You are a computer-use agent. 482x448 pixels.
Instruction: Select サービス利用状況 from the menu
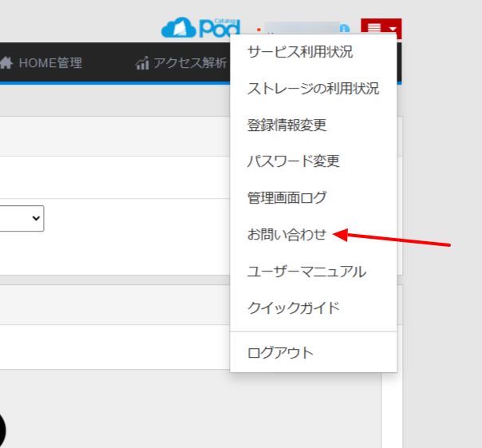(300, 53)
